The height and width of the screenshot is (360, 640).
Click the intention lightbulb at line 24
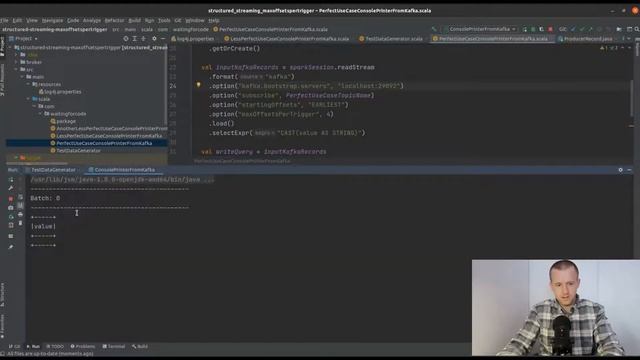pos(198,85)
